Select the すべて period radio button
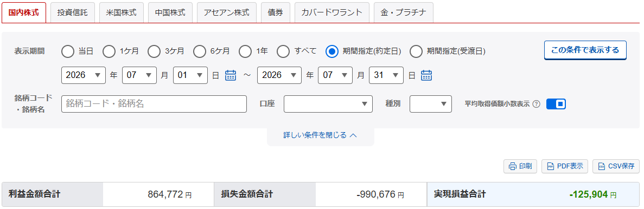 tap(283, 51)
